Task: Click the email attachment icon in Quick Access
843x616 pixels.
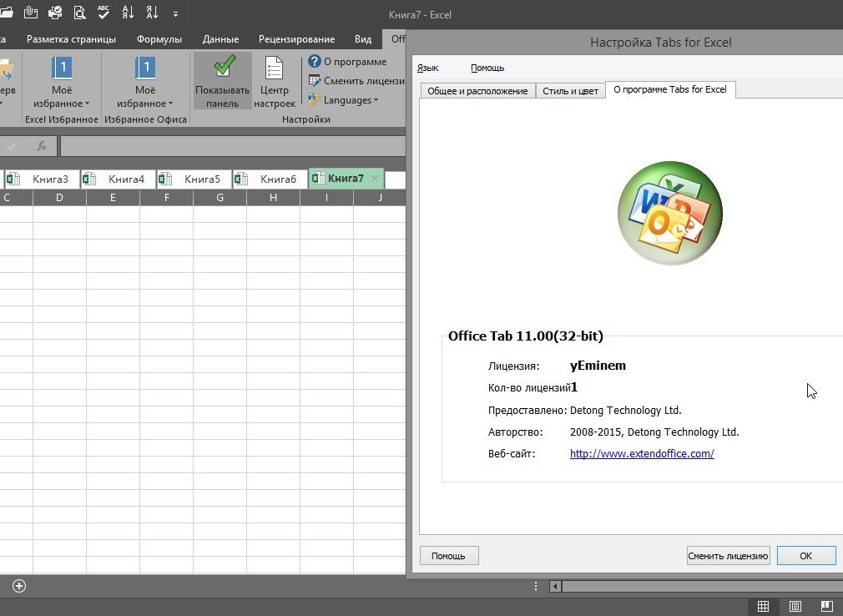Action: [x=31, y=13]
